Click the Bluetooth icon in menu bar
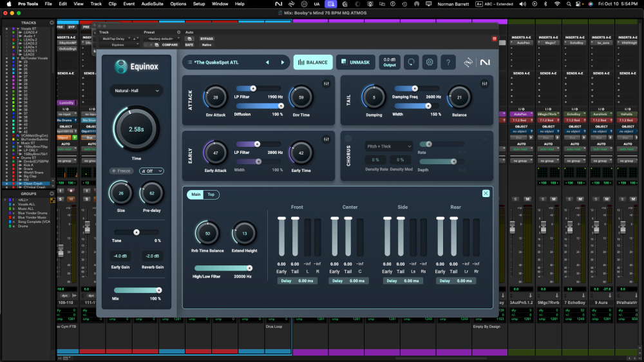This screenshot has height=362, width=644. pyautogui.click(x=545, y=4)
